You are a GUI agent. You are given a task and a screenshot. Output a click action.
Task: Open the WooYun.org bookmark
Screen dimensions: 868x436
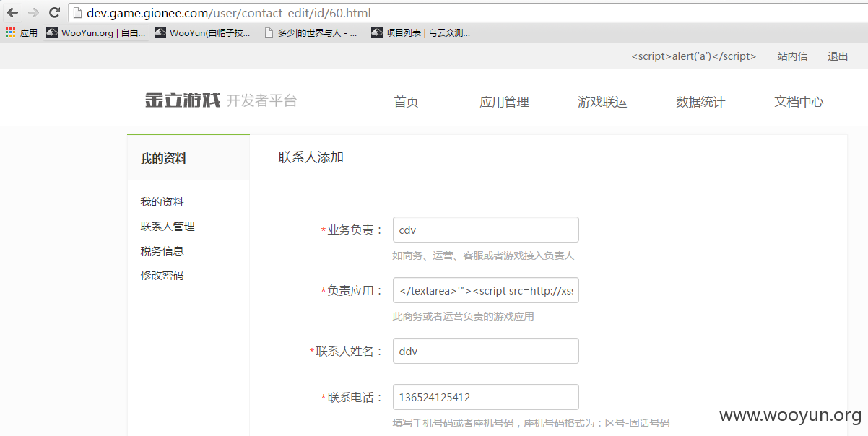96,32
